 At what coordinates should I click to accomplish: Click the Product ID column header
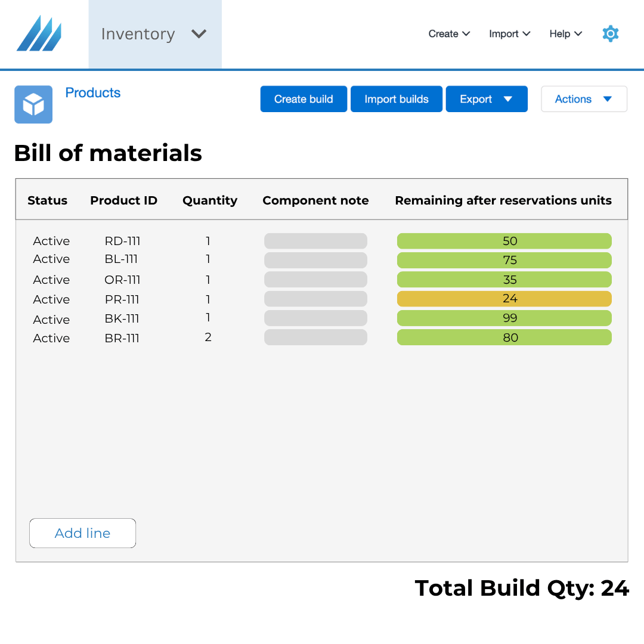[x=123, y=200]
